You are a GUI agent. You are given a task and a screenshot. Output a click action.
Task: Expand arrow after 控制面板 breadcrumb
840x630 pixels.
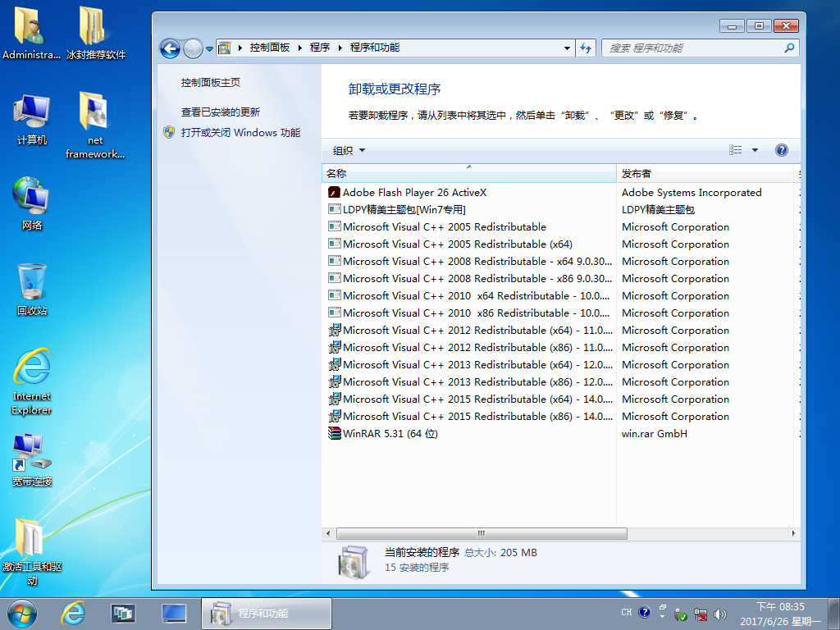pos(300,48)
